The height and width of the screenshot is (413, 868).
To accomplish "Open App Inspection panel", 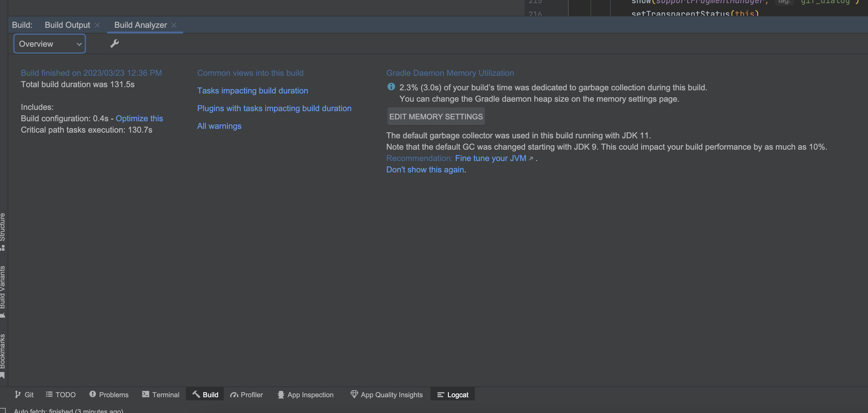I will tap(305, 394).
